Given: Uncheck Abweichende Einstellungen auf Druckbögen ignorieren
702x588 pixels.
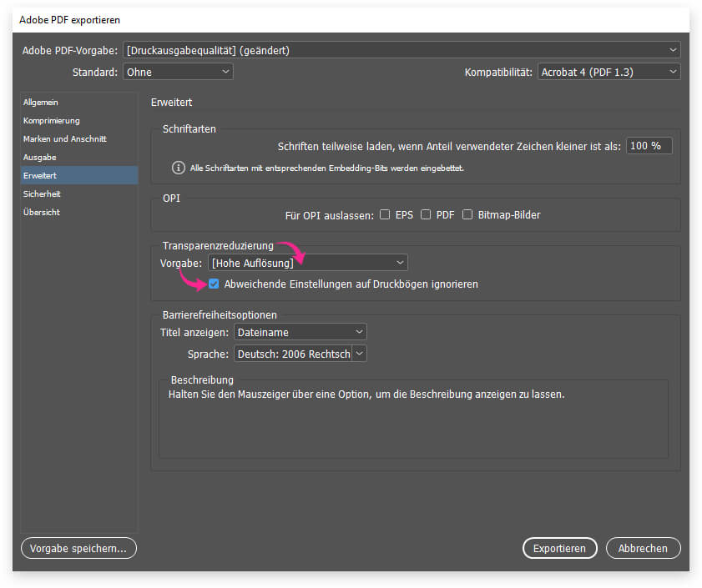Looking at the screenshot, I should [214, 284].
